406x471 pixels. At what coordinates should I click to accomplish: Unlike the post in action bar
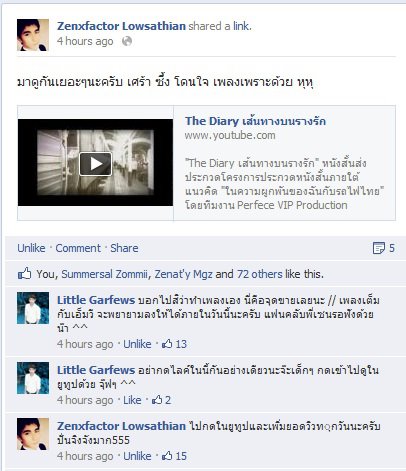pyautogui.click(x=31, y=248)
